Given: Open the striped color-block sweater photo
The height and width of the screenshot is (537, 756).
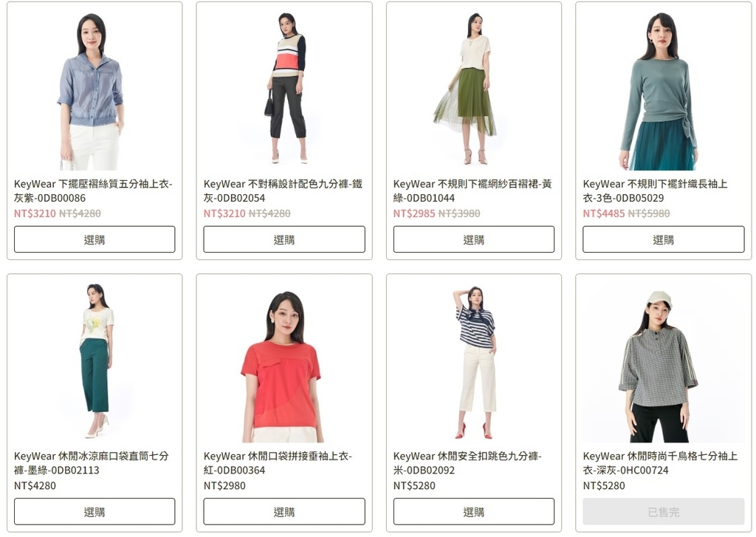Looking at the screenshot, I should [x=284, y=89].
